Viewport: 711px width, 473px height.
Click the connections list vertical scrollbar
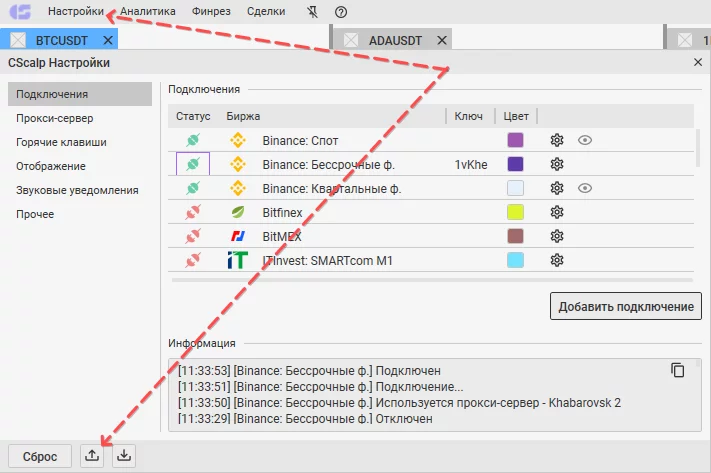pyautogui.click(x=697, y=147)
